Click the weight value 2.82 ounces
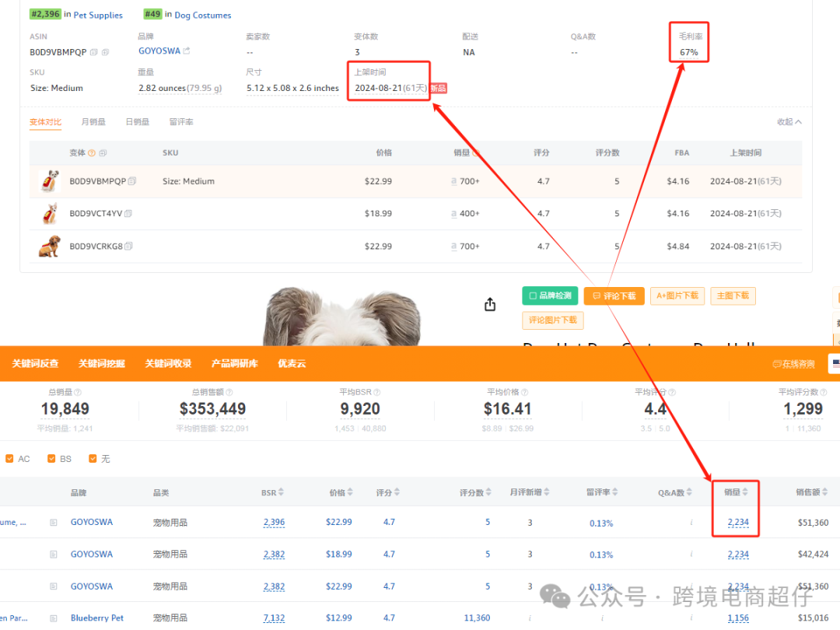Image resolution: width=840 pixels, height=630 pixels. [x=180, y=89]
